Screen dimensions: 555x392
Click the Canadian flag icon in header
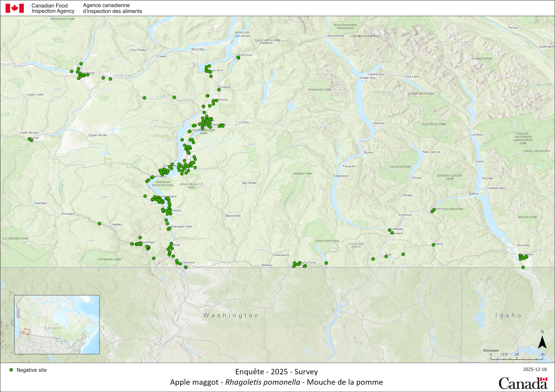(15, 8)
